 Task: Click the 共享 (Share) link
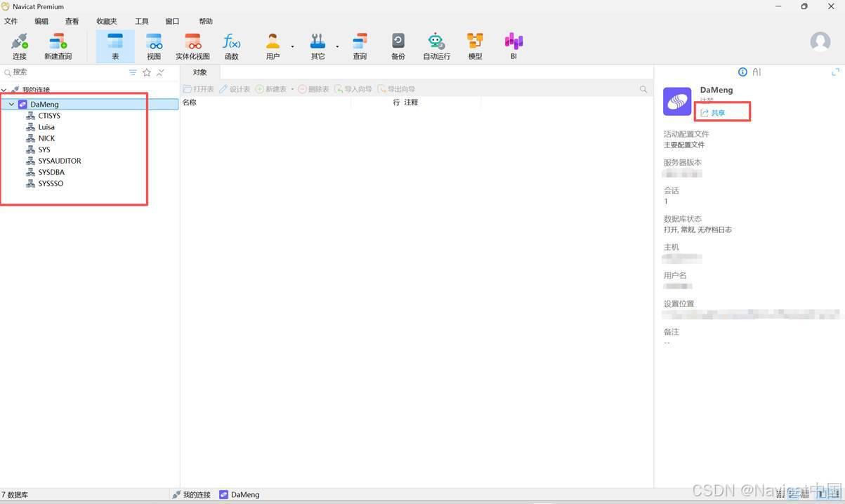pos(713,113)
